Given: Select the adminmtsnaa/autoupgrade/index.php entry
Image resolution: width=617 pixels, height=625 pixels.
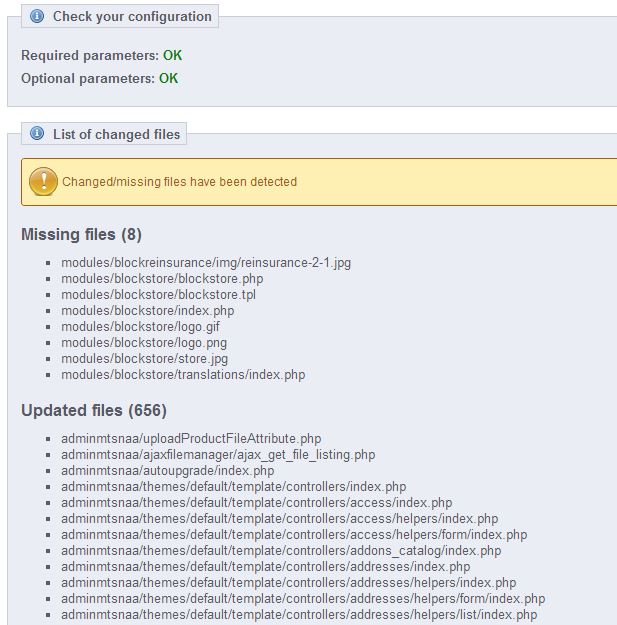Looking at the screenshot, I should (x=167, y=470).
